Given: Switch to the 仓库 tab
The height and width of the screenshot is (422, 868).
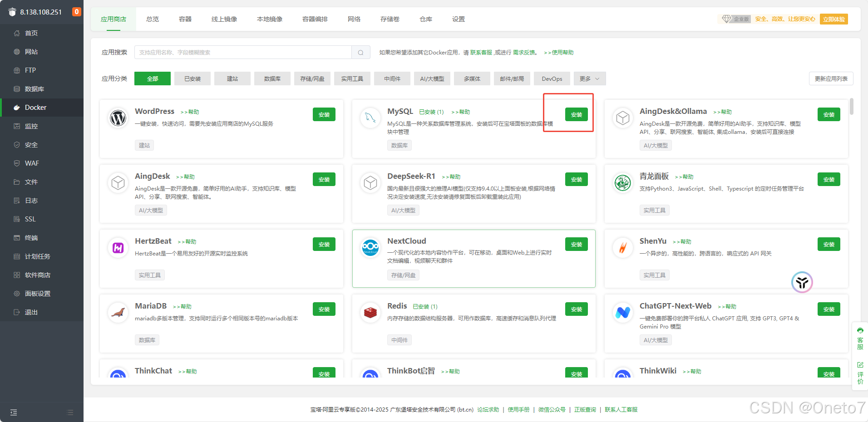Looking at the screenshot, I should click(x=426, y=19).
